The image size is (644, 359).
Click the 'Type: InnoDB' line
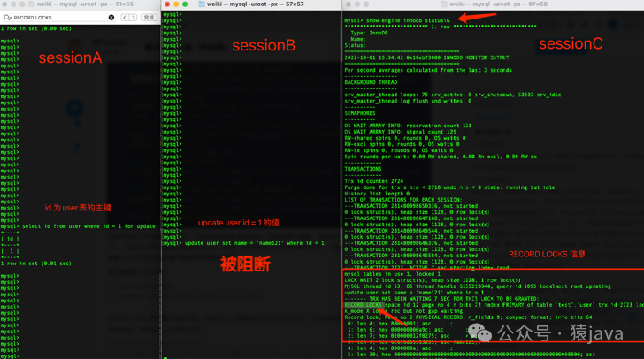click(369, 33)
